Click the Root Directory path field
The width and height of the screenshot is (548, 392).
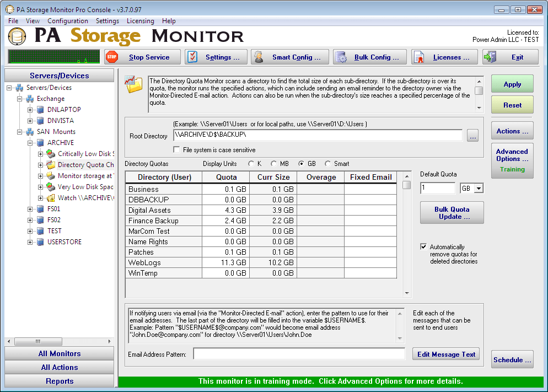(318, 135)
